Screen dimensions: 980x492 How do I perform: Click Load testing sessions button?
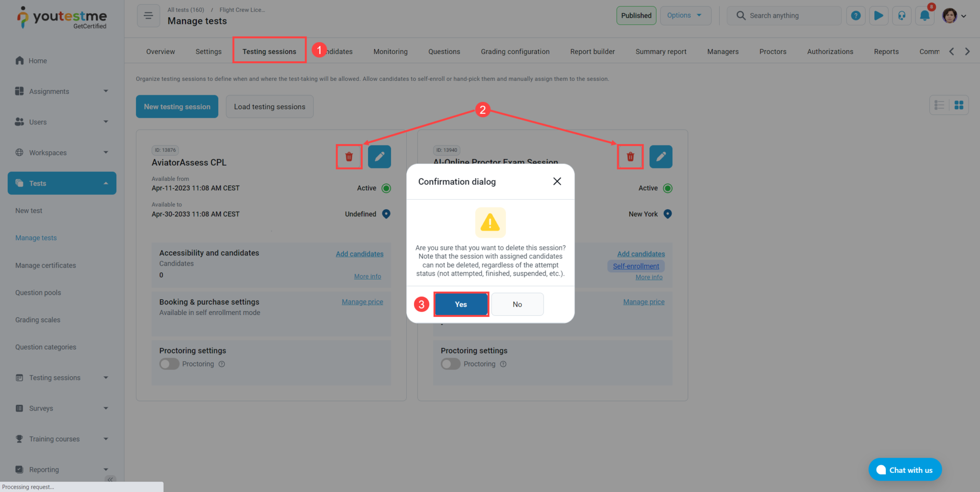coord(269,107)
